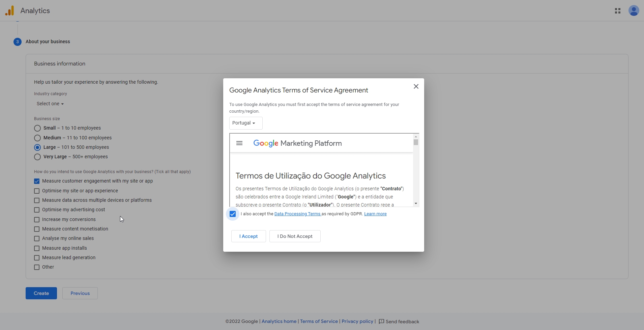Tick Measure content monetisation checkbox
The height and width of the screenshot is (330, 644).
37,229
